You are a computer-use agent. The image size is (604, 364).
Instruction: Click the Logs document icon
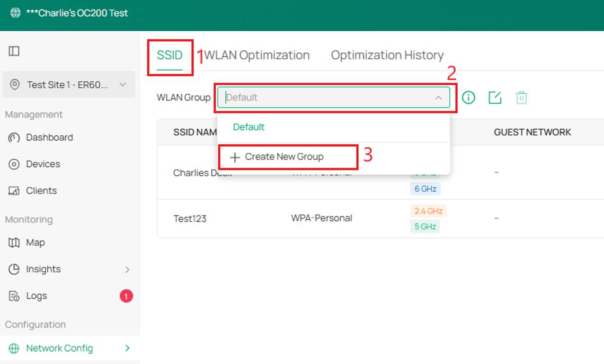pyautogui.click(x=14, y=296)
